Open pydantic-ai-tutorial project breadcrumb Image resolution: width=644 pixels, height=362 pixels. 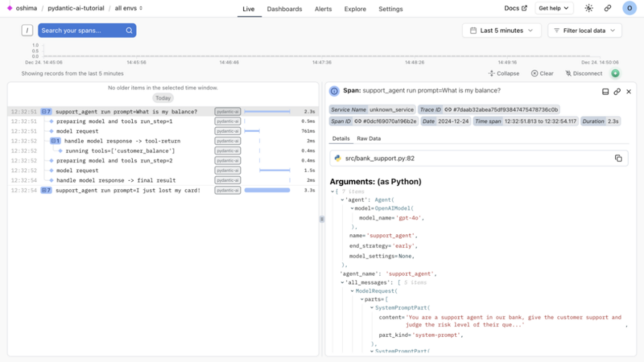pyautogui.click(x=76, y=8)
